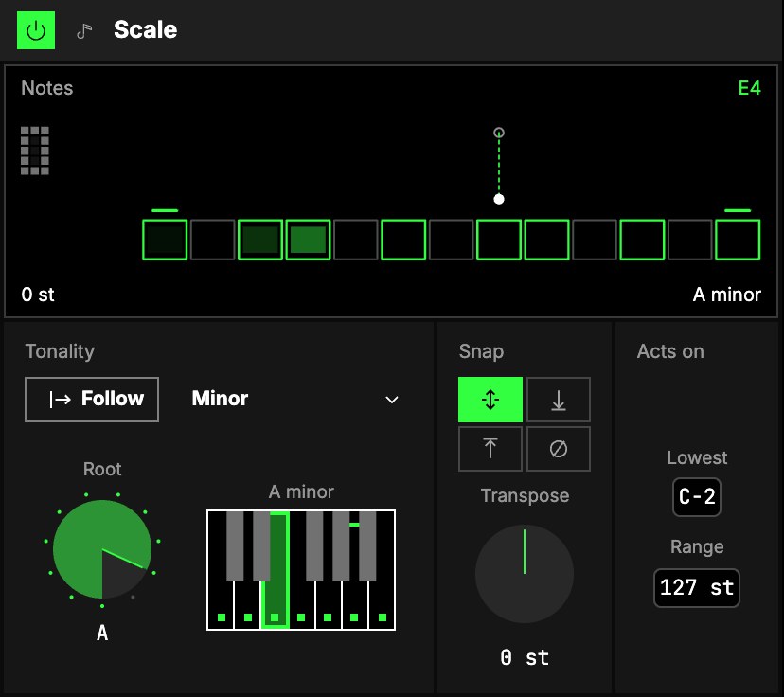
Task: Click the Range label
Action: (697, 547)
